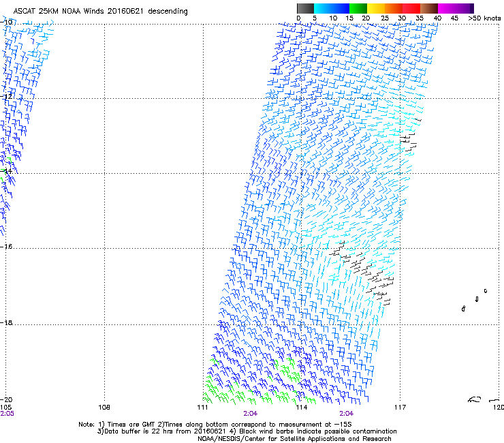This screenshot has height=443, width=504.
Task: Click the red 30-35 knots color segment
Action: (x=411, y=8)
